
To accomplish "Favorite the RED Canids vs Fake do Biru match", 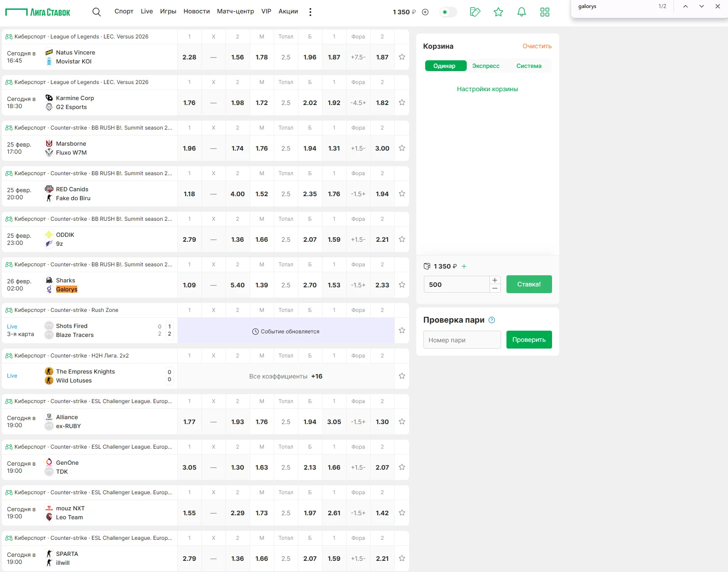I will pyautogui.click(x=402, y=193).
